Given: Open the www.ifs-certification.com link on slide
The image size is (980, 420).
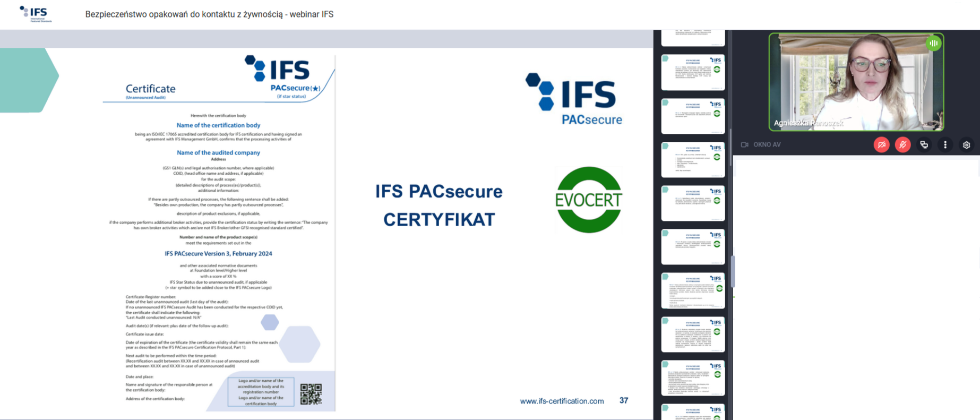Looking at the screenshot, I should 562,401.
